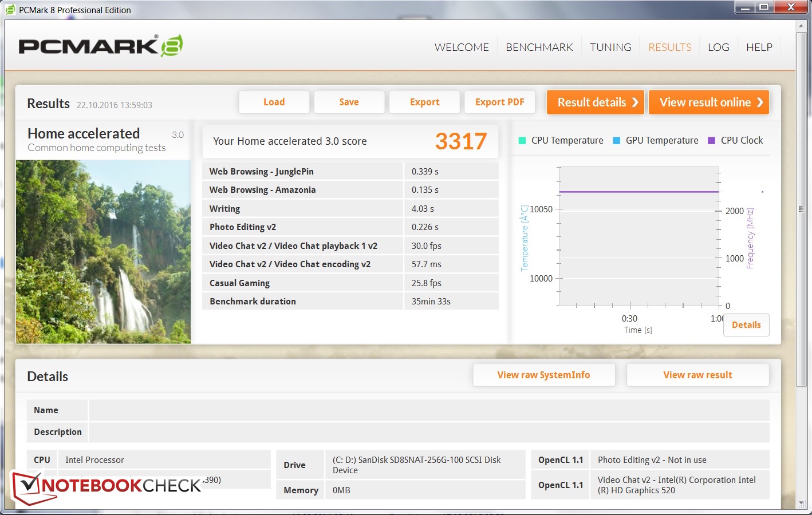Viewport: 812px width, 515px height.
Task: Click the purple CPU Clock line in chart
Action: point(638,192)
